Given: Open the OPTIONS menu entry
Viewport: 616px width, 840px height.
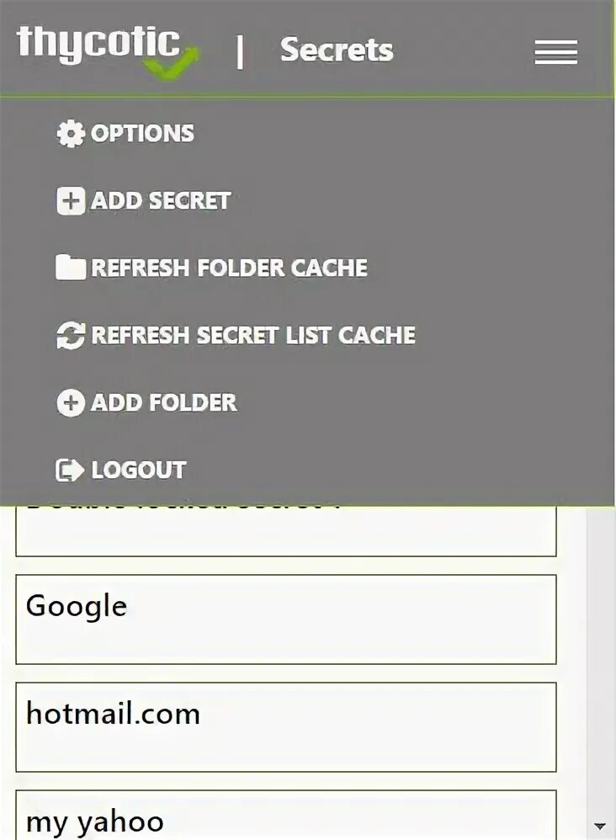Looking at the screenshot, I should (142, 134).
